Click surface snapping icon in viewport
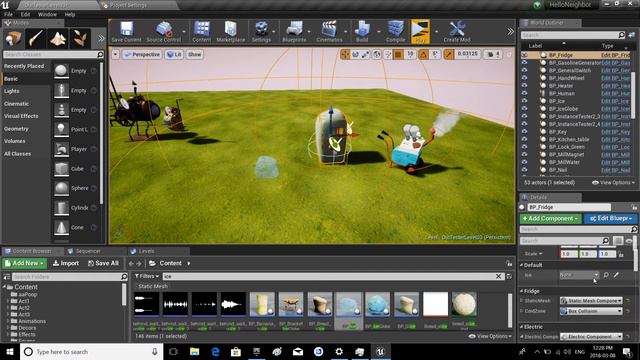 (388, 54)
